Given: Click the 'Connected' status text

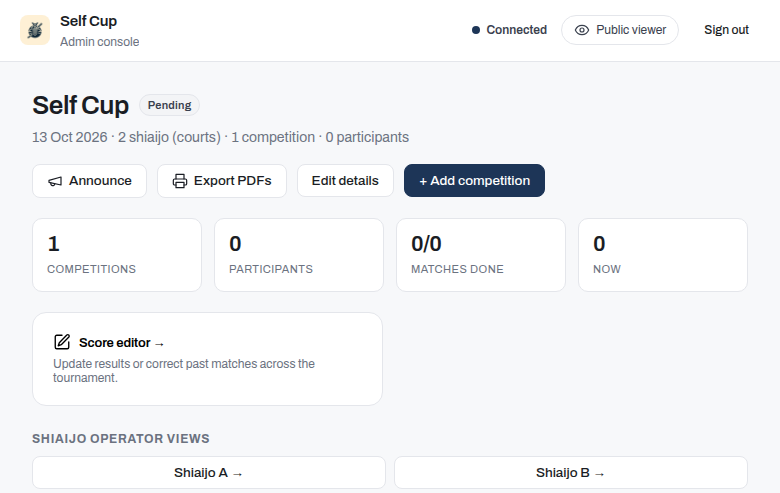Looking at the screenshot, I should (x=516, y=30).
